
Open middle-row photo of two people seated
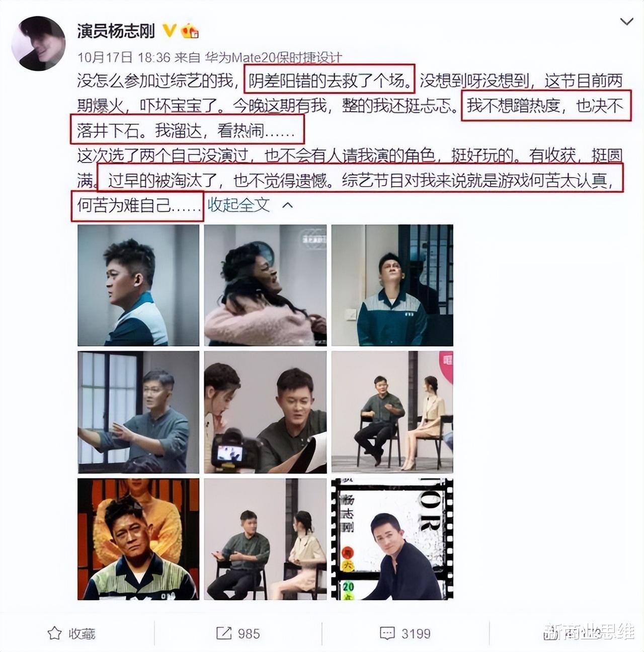pos(392,412)
